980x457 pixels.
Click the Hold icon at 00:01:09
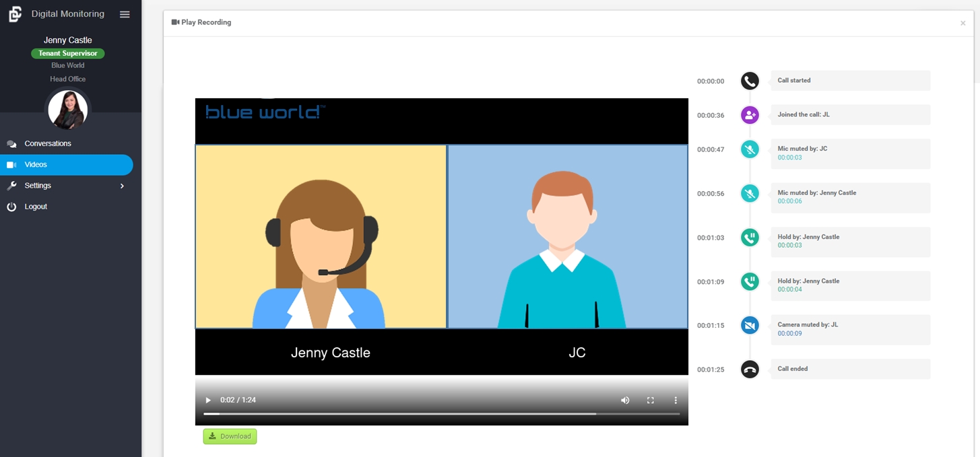click(750, 281)
